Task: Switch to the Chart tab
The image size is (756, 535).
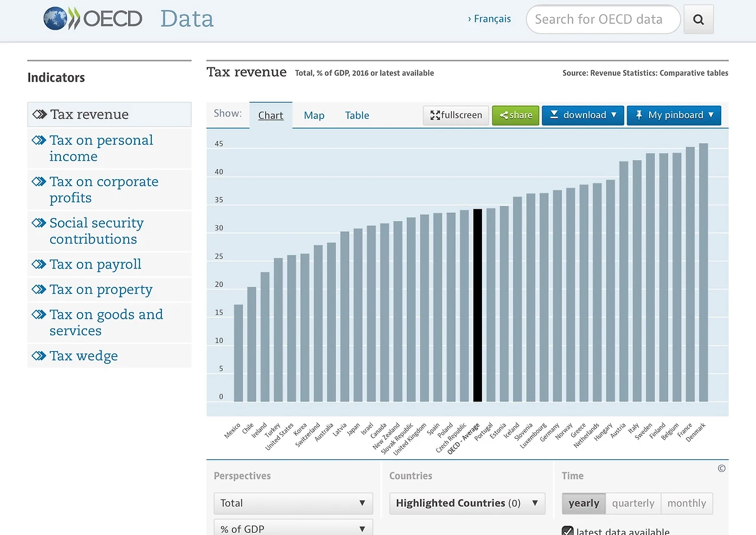Action: pos(271,115)
